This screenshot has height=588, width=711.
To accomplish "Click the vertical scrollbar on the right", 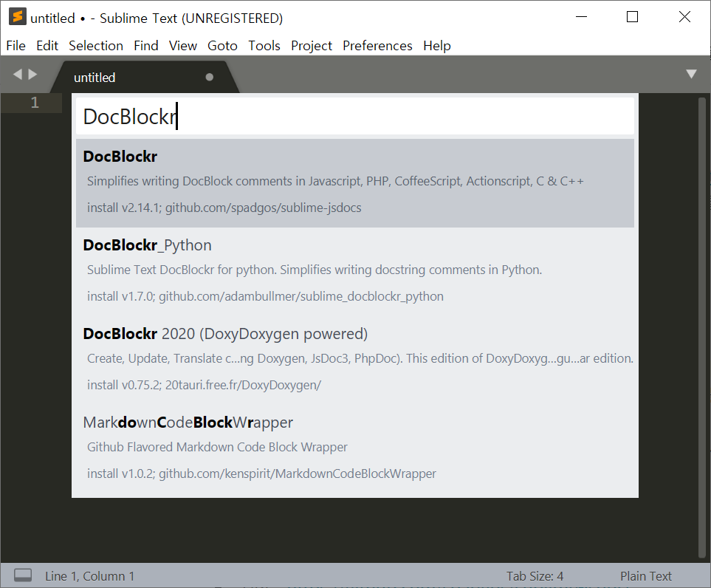I will [702, 327].
